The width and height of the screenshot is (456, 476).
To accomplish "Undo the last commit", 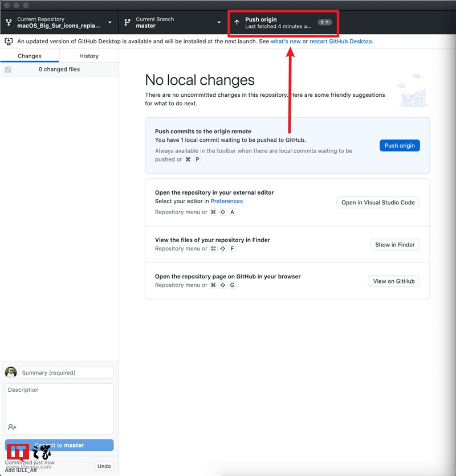I will [104, 466].
